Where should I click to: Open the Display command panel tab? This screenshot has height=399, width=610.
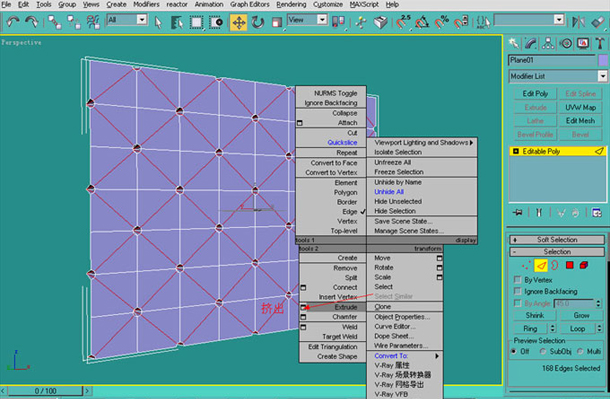pyautogui.click(x=583, y=43)
